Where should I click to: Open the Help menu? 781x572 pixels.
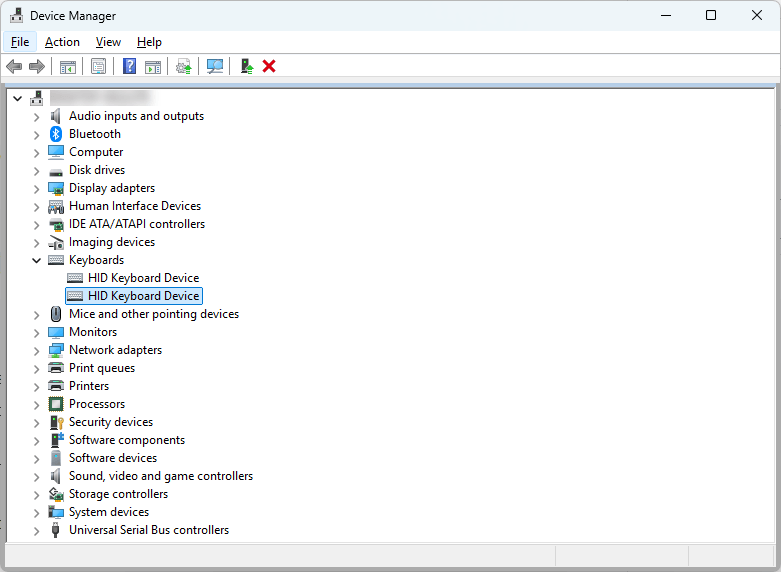(x=149, y=42)
